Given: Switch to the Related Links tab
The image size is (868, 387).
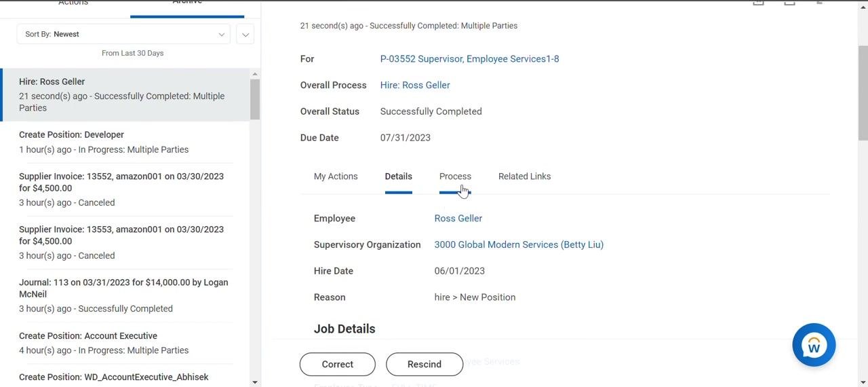Looking at the screenshot, I should click(524, 177).
